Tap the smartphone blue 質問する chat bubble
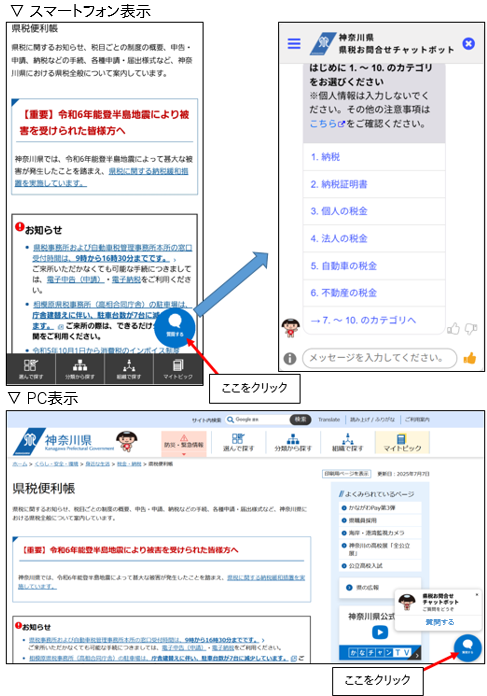 coord(174,328)
